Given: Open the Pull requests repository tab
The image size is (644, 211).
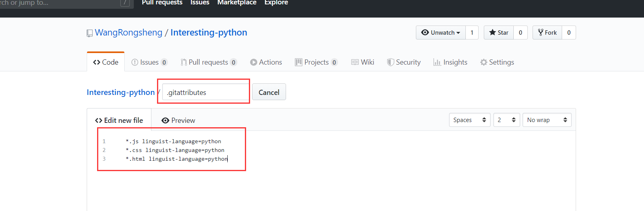Looking at the screenshot, I should click(x=208, y=62).
